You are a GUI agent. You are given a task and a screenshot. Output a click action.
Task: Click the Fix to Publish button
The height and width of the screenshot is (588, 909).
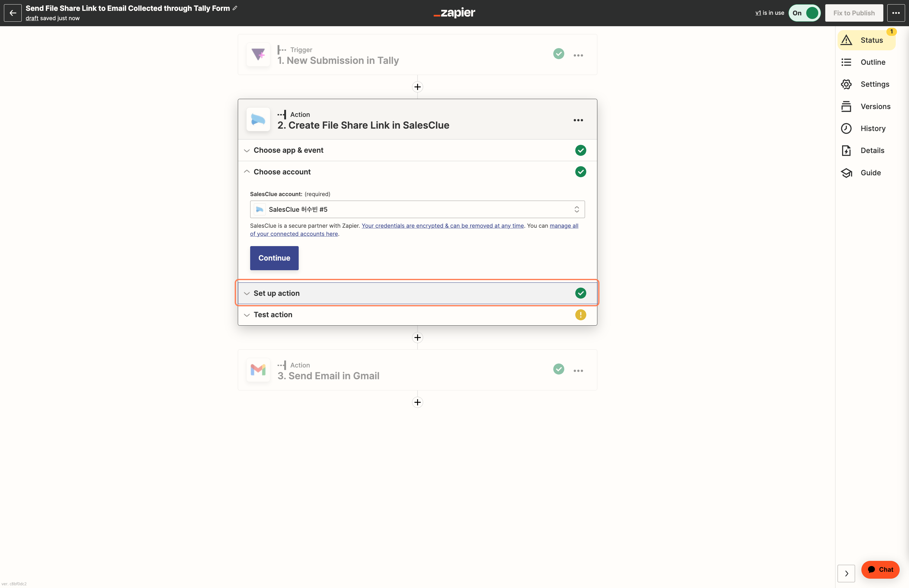pos(854,13)
